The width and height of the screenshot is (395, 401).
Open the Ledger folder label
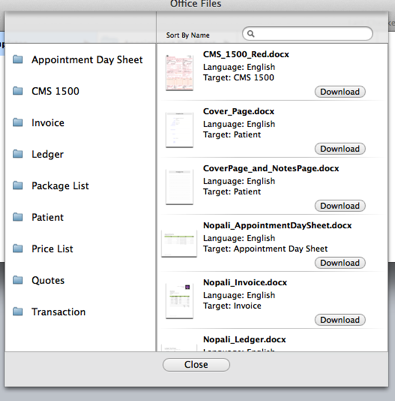tap(47, 154)
